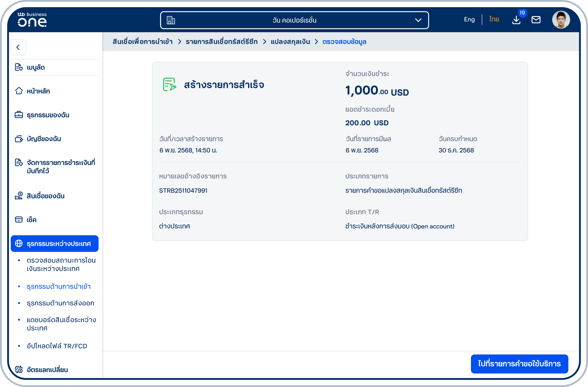Open ธุรกรรมด้านการนำเข้า submenu
The image size is (588, 387).
coord(59,286)
